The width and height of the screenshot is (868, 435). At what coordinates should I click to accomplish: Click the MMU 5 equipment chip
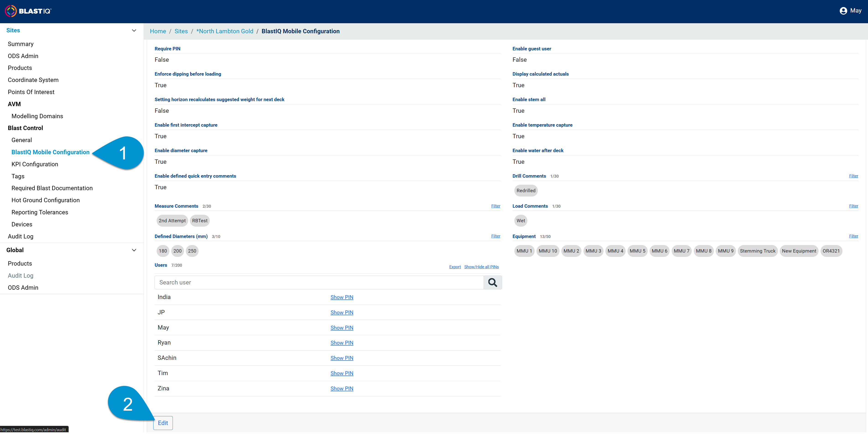(637, 251)
